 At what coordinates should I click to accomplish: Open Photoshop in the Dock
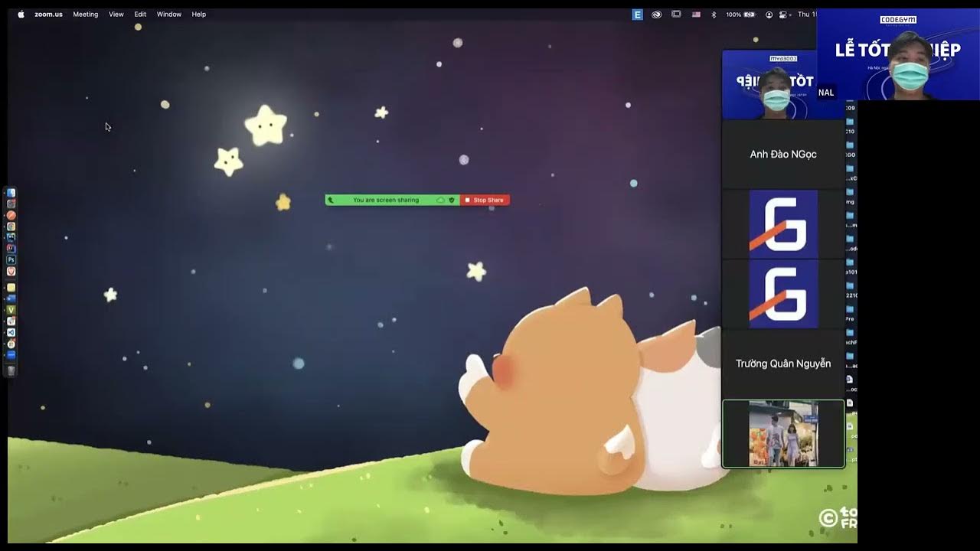[11, 260]
